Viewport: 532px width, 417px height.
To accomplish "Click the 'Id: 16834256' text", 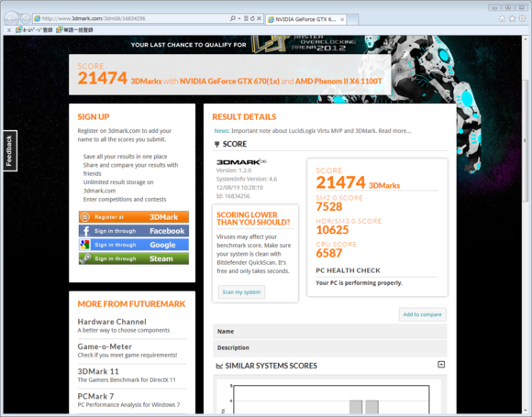I will (x=233, y=196).
